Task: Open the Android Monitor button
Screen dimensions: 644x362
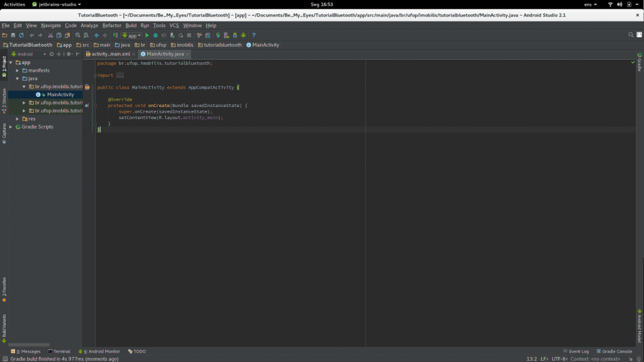Action: [x=99, y=351]
